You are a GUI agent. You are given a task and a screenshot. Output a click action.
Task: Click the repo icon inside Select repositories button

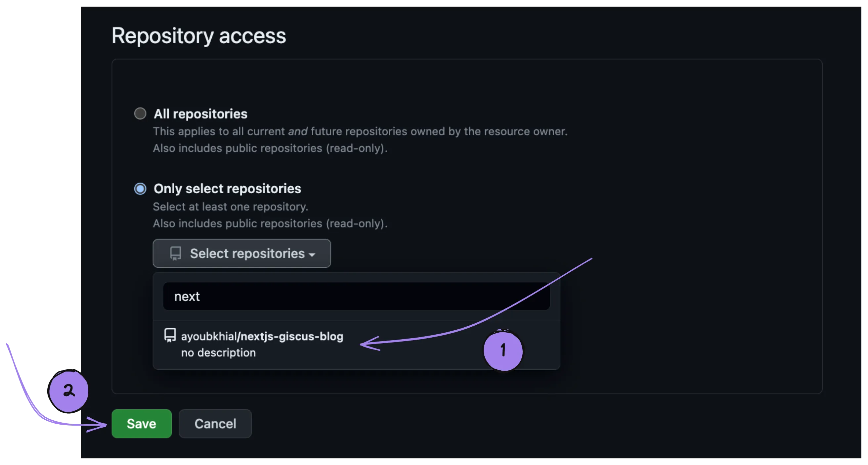tap(176, 254)
